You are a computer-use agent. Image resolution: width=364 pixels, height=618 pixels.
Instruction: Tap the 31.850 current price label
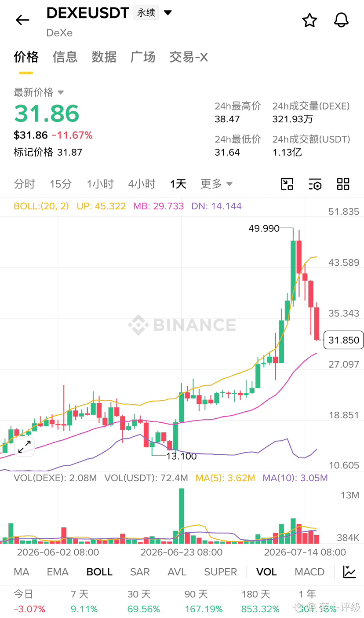click(x=343, y=340)
